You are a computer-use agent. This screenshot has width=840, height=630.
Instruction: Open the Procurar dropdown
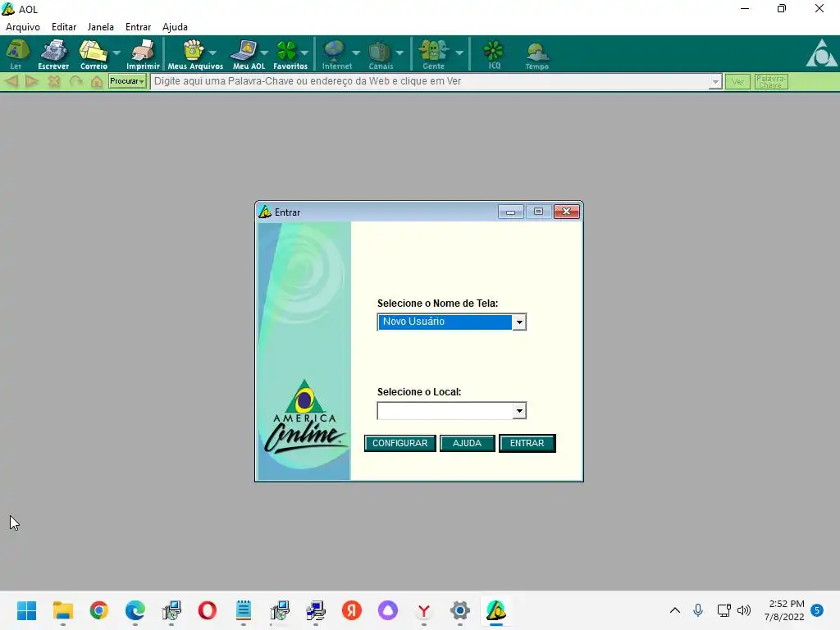tap(127, 81)
